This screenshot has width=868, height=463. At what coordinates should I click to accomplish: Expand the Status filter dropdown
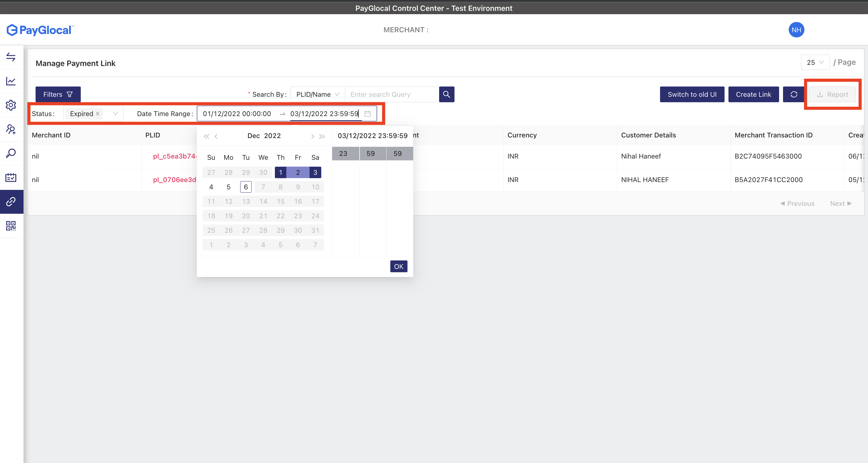pyautogui.click(x=115, y=114)
